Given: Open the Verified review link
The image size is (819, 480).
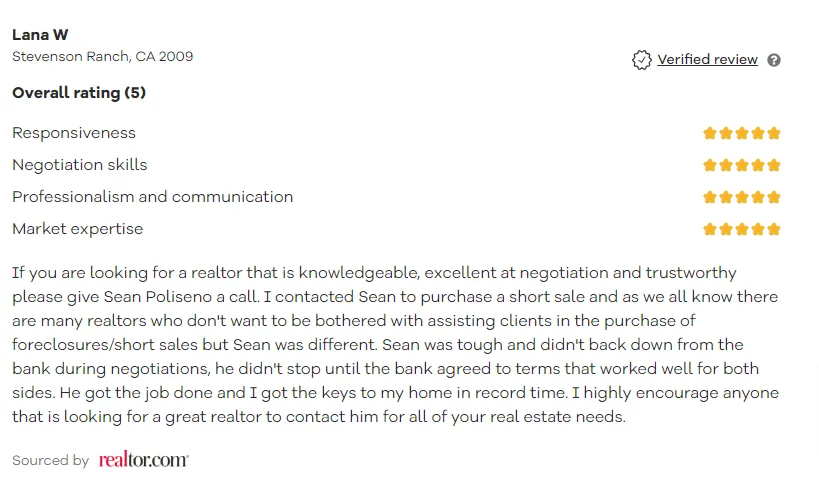Looking at the screenshot, I should 707,60.
